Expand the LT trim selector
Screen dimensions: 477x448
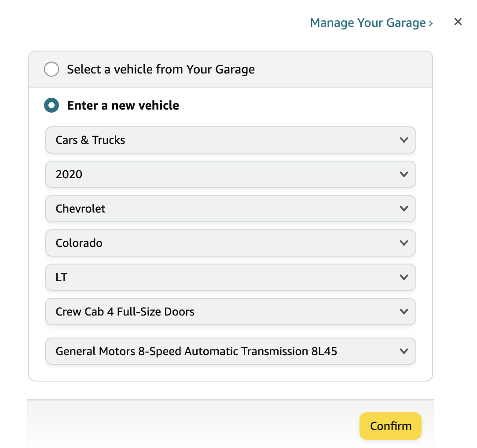tap(230, 277)
